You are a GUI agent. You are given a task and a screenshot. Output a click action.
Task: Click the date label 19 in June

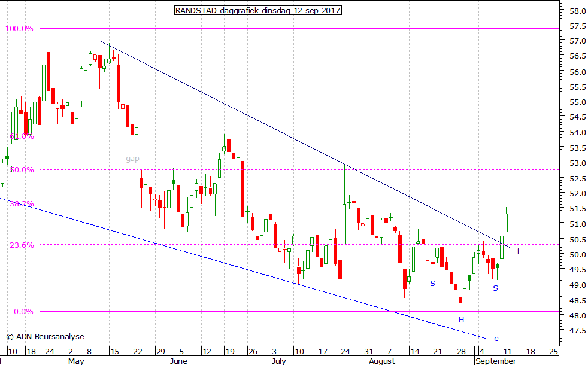coord(229,351)
